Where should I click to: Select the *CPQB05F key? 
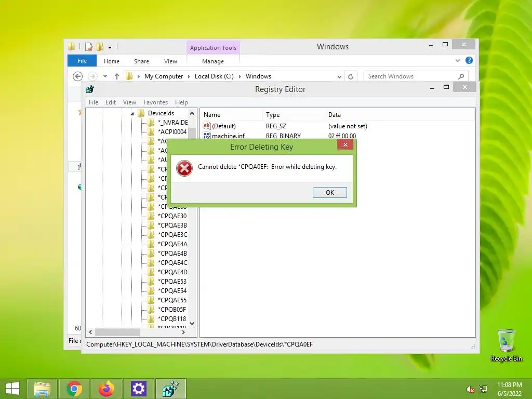pyautogui.click(x=171, y=310)
